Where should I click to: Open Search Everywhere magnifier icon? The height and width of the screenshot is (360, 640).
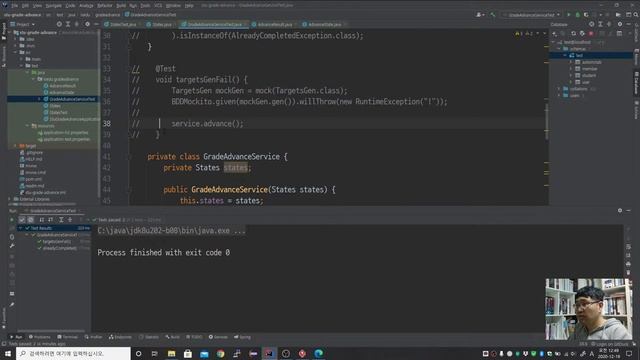636,15
